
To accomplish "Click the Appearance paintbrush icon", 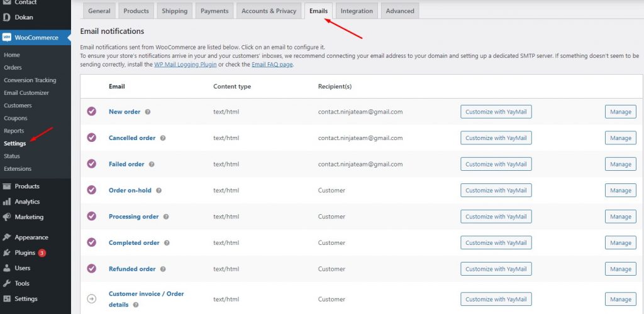I will tap(6, 237).
